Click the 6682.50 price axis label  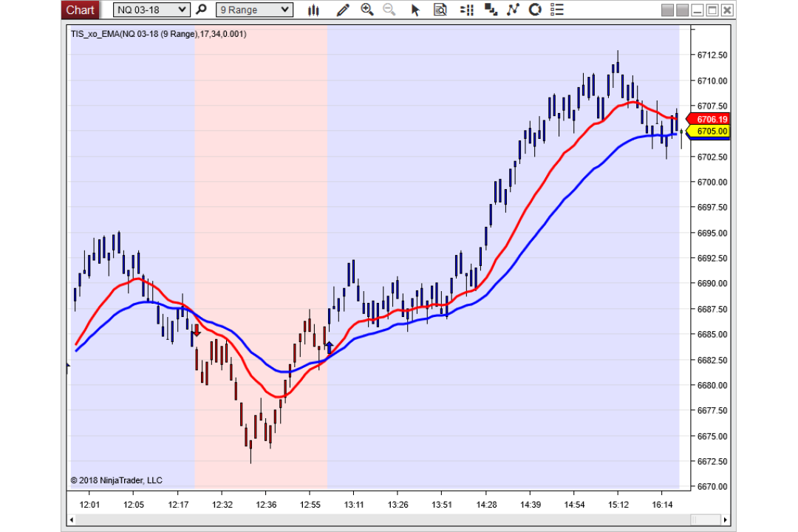(712, 360)
